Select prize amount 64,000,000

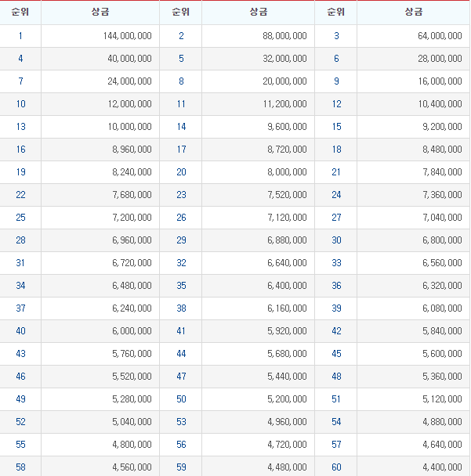(440, 36)
